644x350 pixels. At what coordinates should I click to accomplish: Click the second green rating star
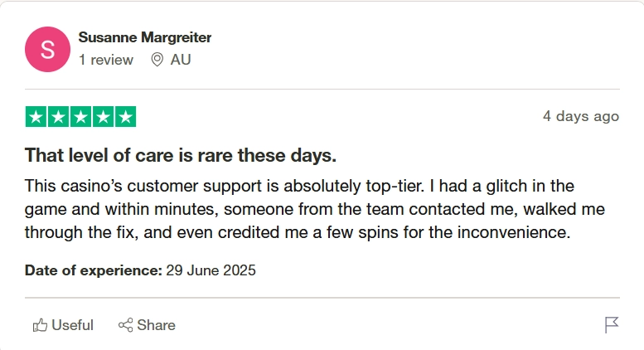(58, 117)
